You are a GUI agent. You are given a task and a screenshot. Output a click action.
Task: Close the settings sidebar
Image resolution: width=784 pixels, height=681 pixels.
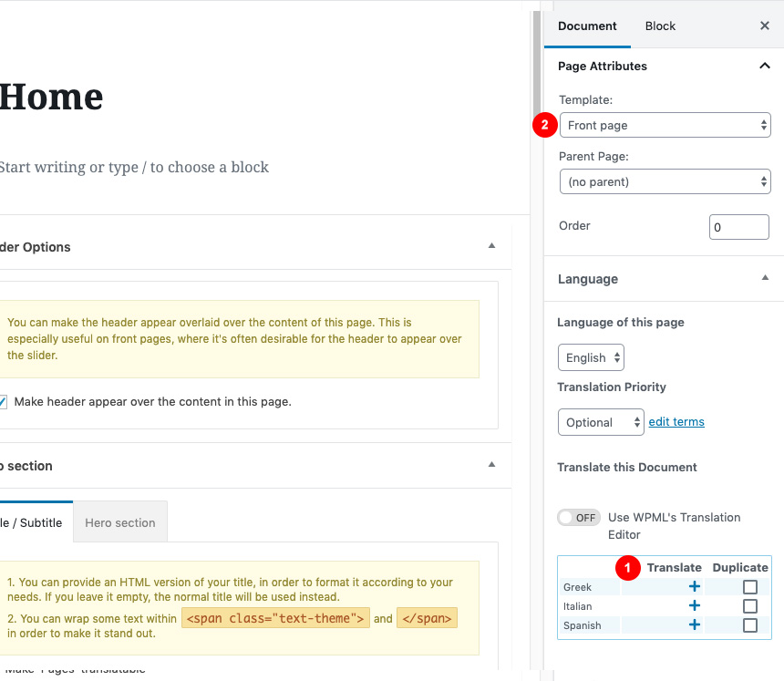click(765, 26)
